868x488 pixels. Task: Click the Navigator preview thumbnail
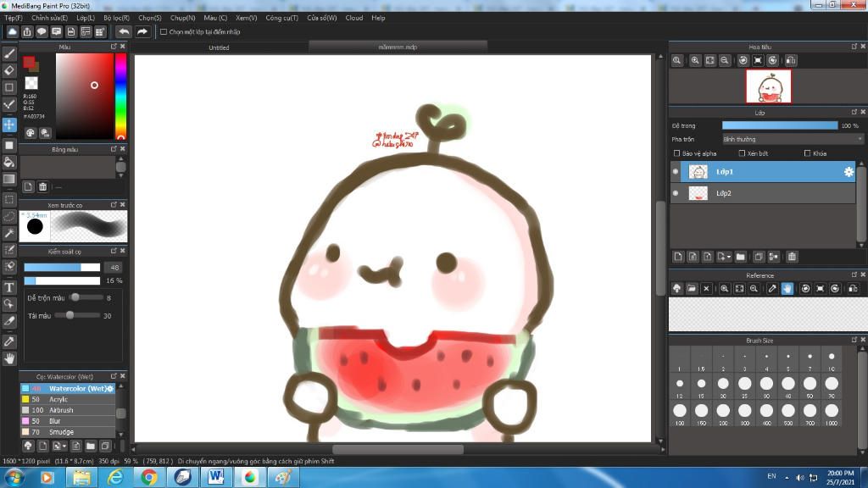768,86
